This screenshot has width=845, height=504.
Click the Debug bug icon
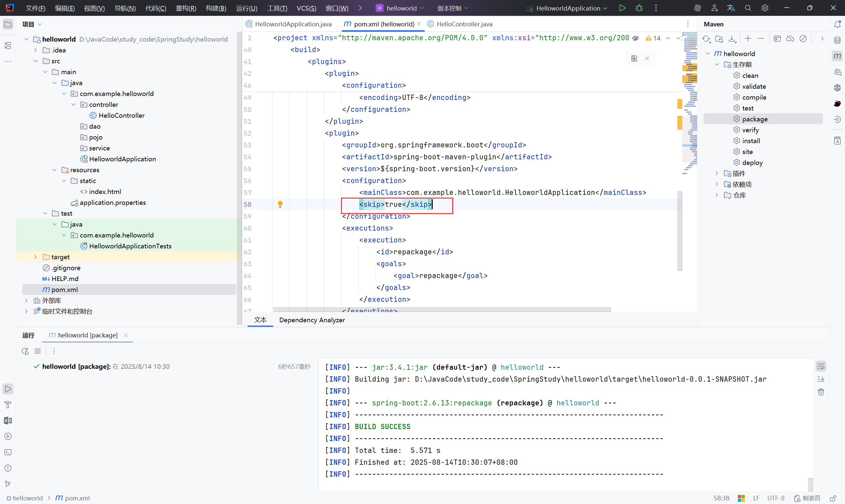(x=639, y=8)
